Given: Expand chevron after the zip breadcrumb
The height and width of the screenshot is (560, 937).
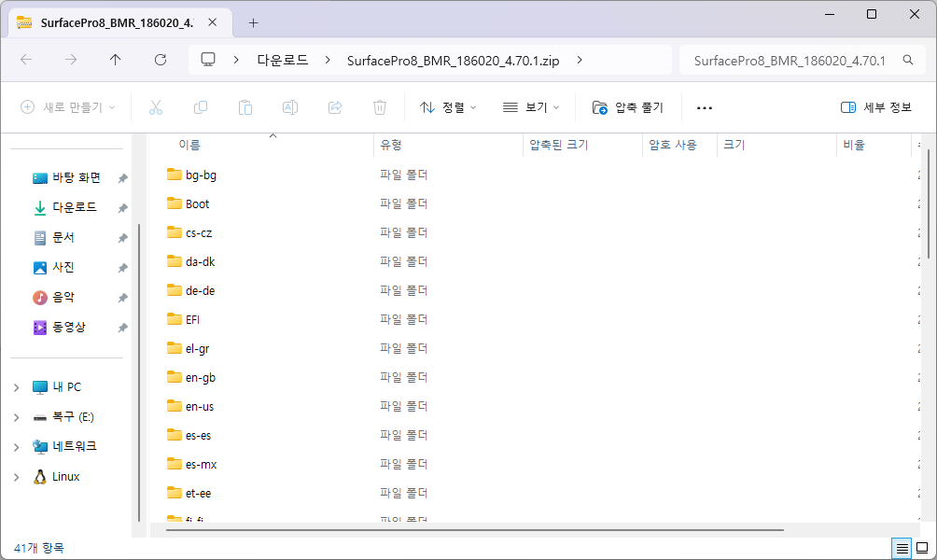Looking at the screenshot, I should 580,60.
